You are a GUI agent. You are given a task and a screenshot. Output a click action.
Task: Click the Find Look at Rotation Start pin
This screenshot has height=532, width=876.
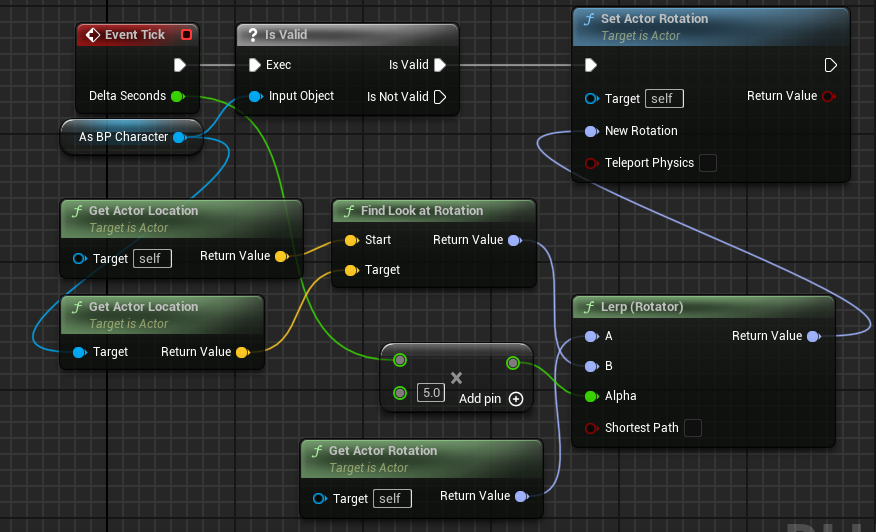351,240
